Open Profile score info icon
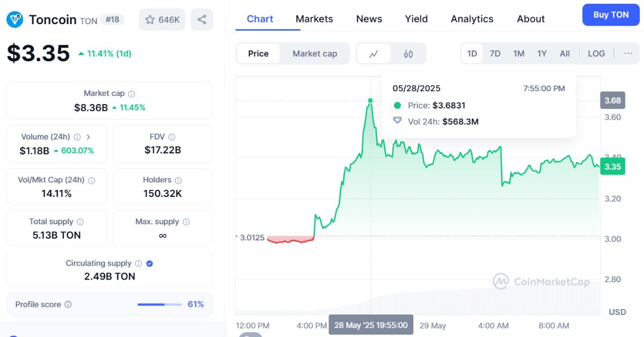644x337 pixels. [x=68, y=304]
